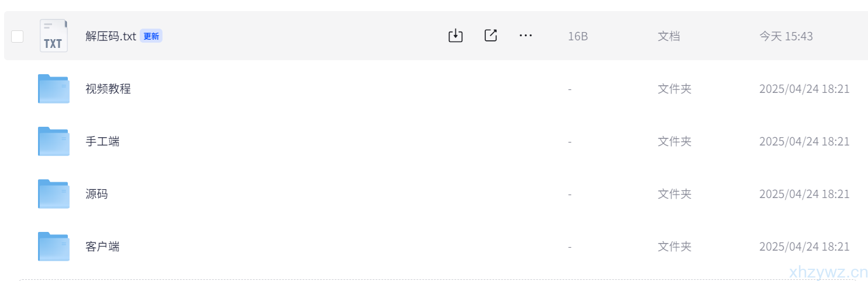
Task: Click the 文件夹 type label of 视频教程
Action: pyautogui.click(x=675, y=89)
